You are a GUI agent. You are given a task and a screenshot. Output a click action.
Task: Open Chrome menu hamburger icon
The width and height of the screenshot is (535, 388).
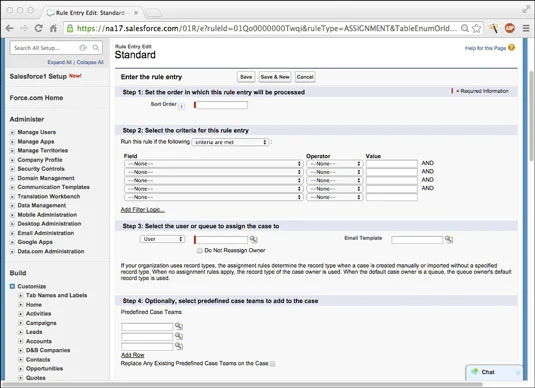(x=526, y=28)
